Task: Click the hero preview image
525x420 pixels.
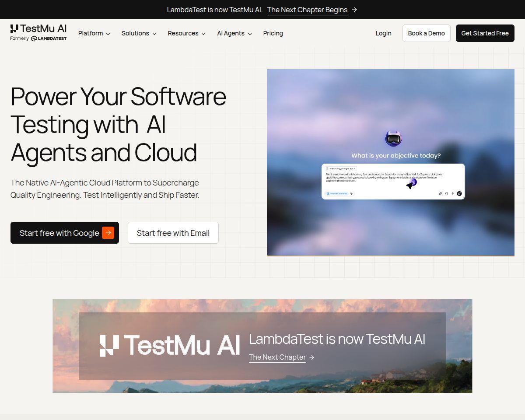Action: click(391, 162)
